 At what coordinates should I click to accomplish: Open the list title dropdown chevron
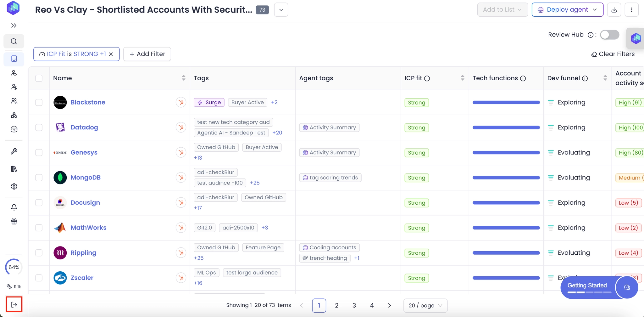281,10
